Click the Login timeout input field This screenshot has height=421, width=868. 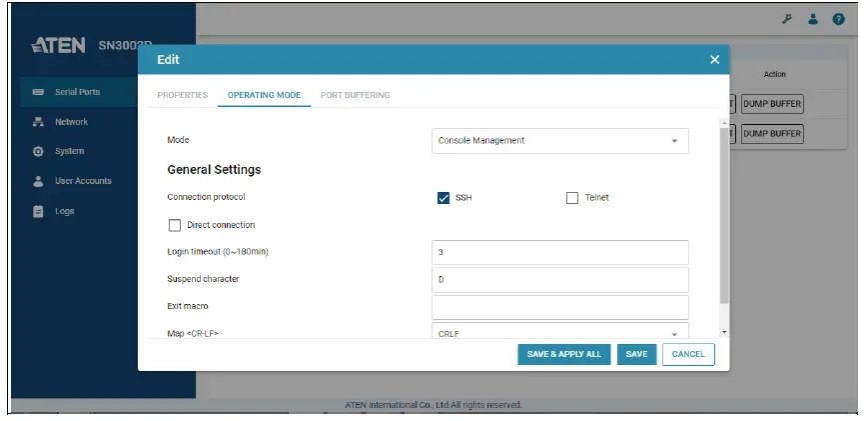pyautogui.click(x=559, y=253)
